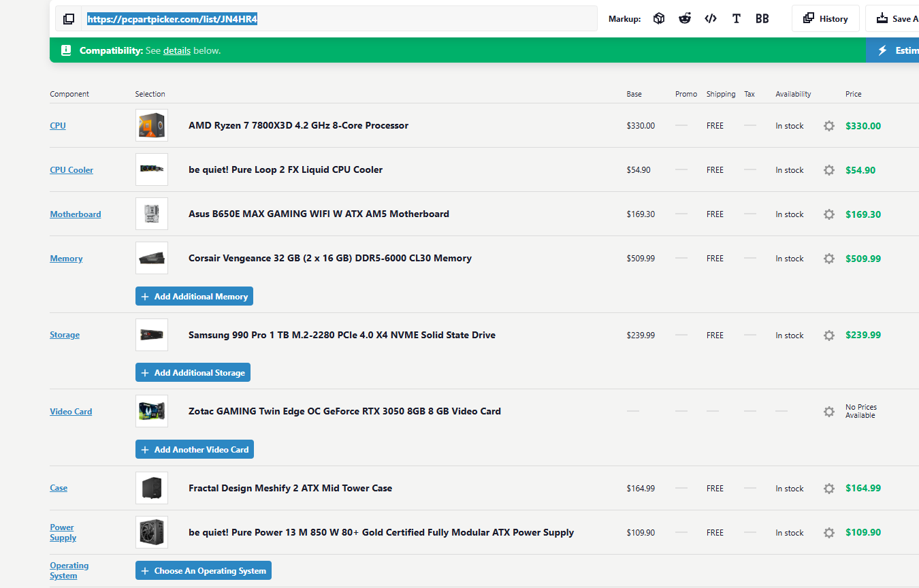The height and width of the screenshot is (588, 919).
Task: Open Fractal Design Meshify 2 case name
Action: 290,488
